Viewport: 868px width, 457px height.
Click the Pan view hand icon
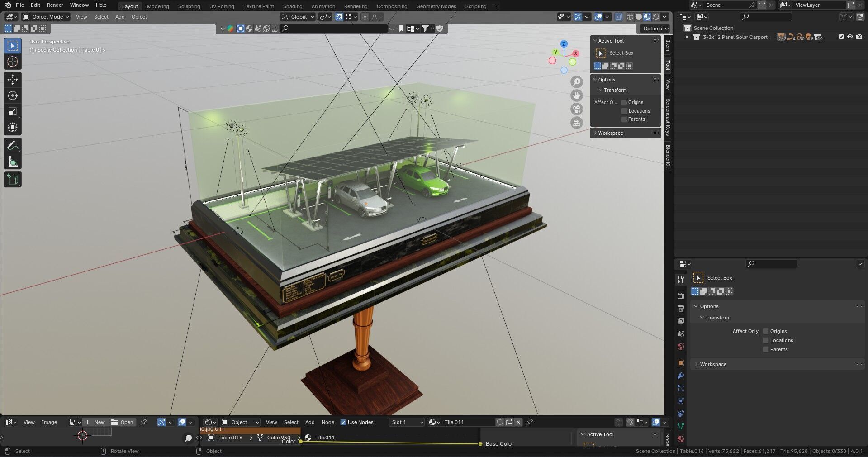click(577, 95)
